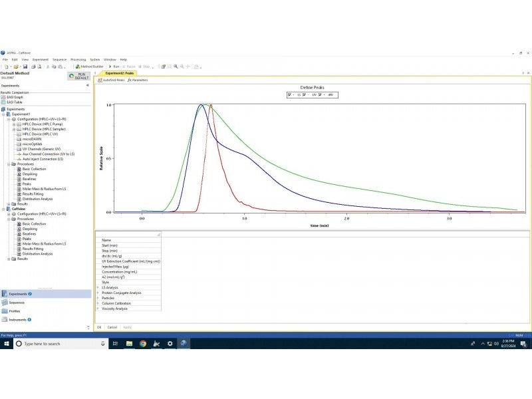The width and height of the screenshot is (532, 399).
Task: Expand the Particles property group
Action: coord(98,298)
